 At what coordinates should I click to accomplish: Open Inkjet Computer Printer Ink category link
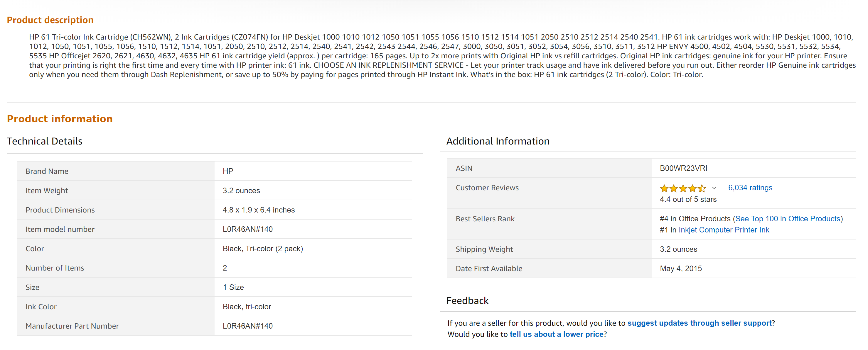(724, 230)
